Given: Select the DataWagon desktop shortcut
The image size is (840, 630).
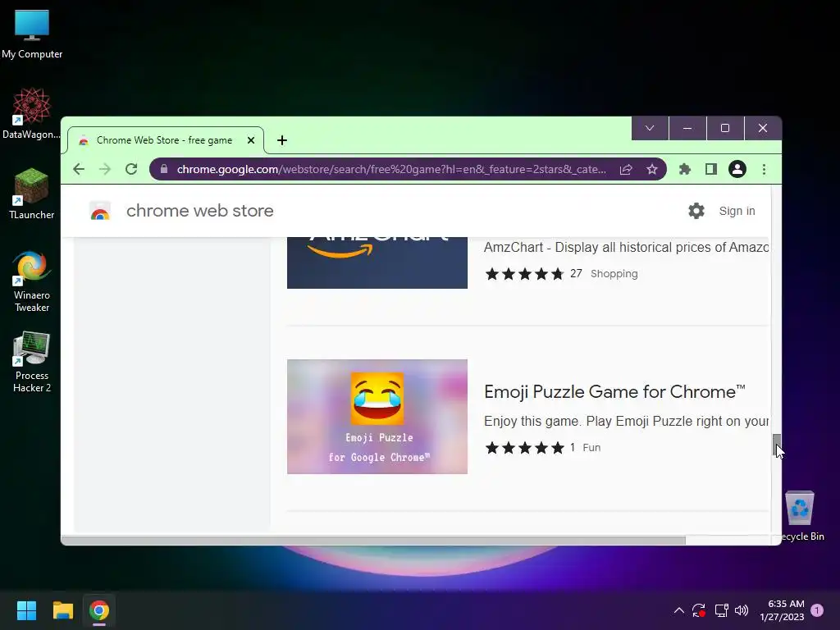Looking at the screenshot, I should [x=32, y=113].
